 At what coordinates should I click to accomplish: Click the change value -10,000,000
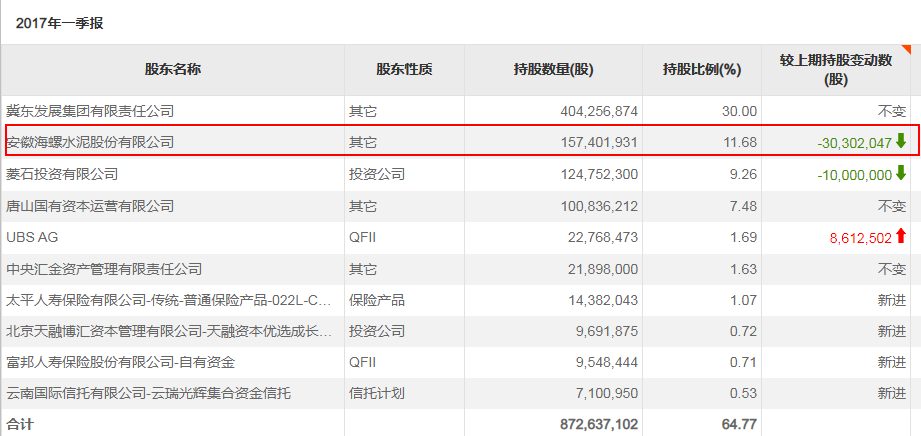tap(855, 175)
